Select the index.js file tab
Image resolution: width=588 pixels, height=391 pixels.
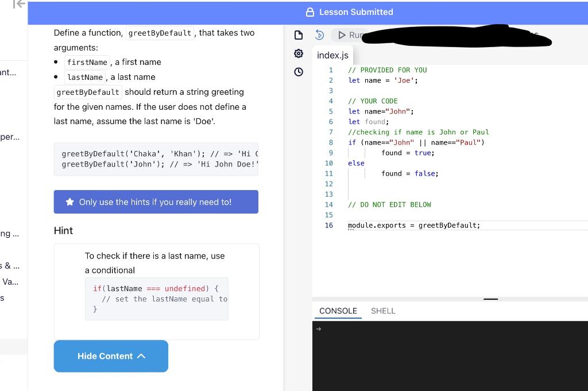[332, 55]
